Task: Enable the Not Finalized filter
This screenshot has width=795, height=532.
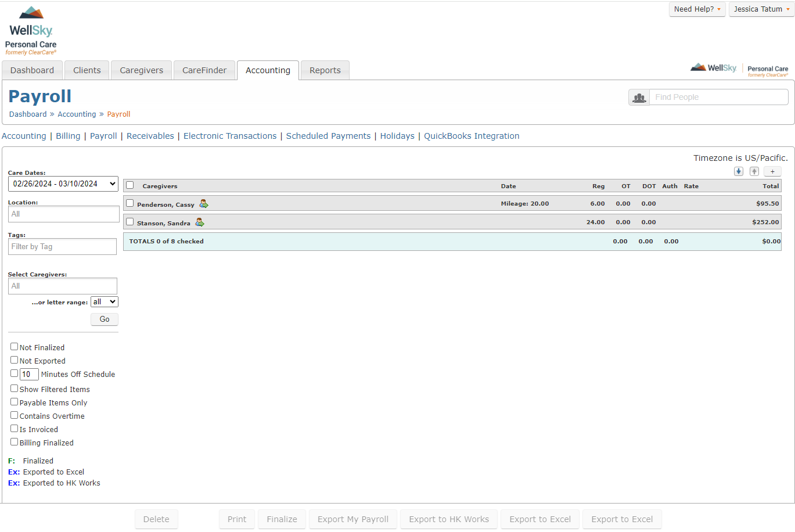Action: pyautogui.click(x=14, y=346)
